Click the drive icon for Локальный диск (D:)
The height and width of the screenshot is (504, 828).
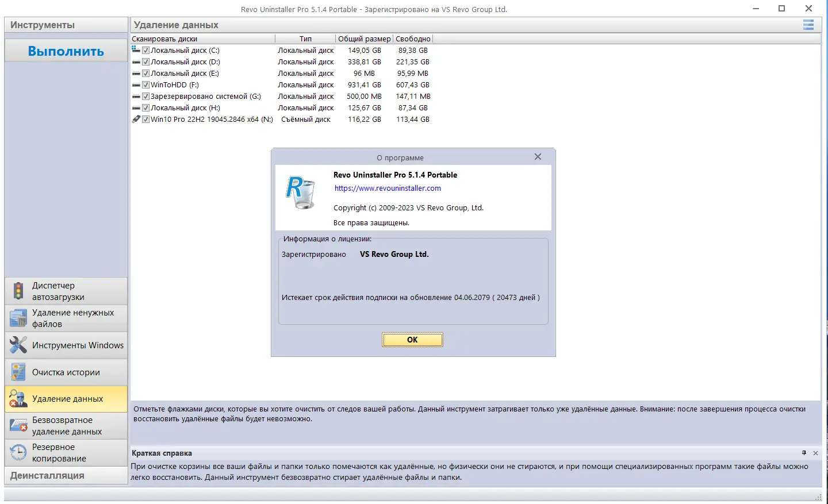tap(136, 61)
